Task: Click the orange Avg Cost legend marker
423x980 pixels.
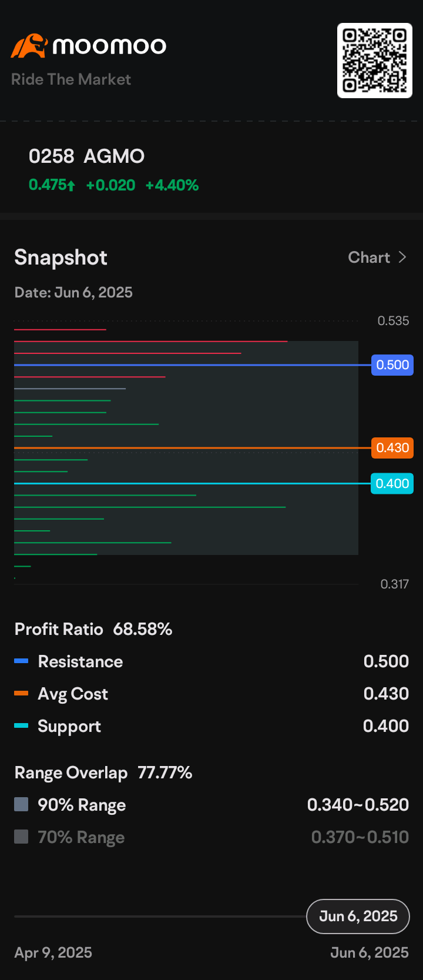Action: pos(21,694)
